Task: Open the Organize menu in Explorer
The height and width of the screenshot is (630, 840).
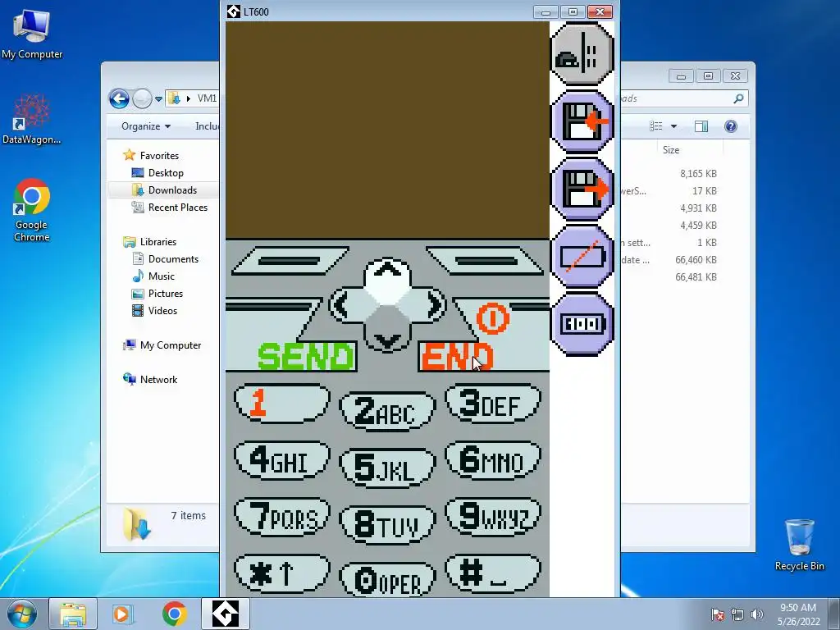Action: click(x=146, y=126)
